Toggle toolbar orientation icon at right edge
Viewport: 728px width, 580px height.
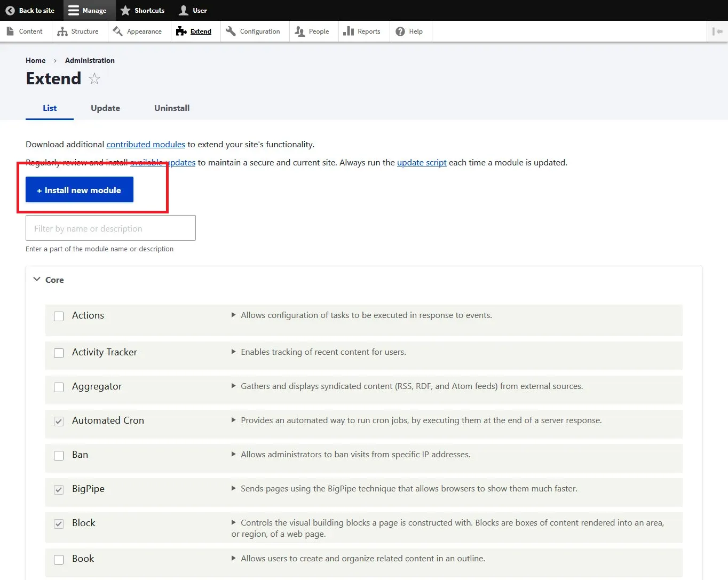tap(717, 31)
